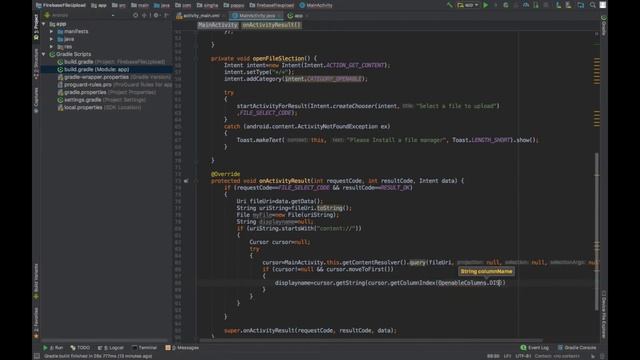Select build.gradle (Module: app) file
The image size is (640, 360).
click(93, 69)
